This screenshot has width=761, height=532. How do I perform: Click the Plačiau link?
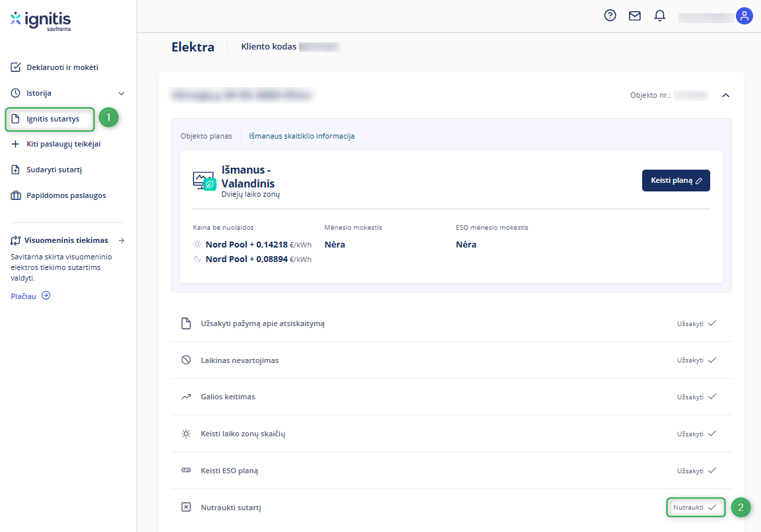pos(23,296)
